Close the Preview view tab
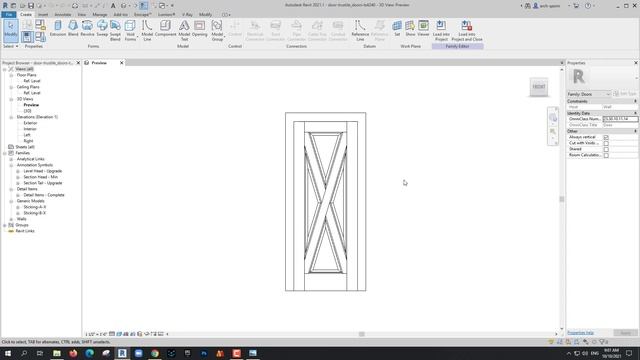 click(121, 63)
